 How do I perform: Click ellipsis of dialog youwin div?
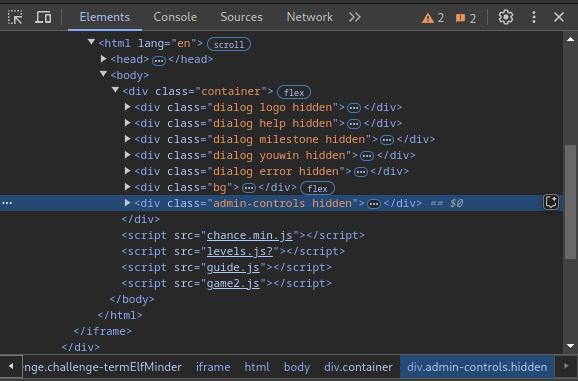click(x=367, y=156)
